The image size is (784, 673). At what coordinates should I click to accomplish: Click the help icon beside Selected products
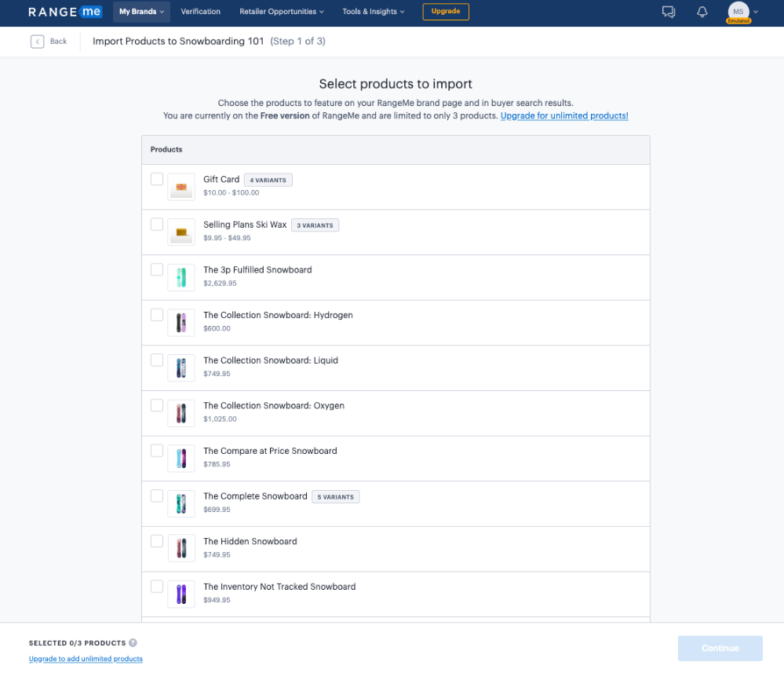133,642
